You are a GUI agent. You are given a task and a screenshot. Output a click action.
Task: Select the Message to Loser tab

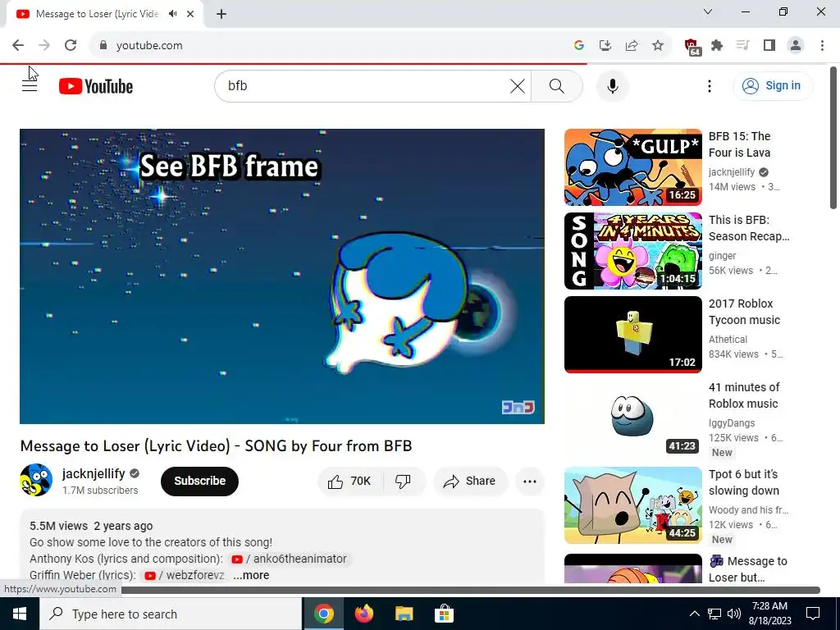pyautogui.click(x=97, y=14)
